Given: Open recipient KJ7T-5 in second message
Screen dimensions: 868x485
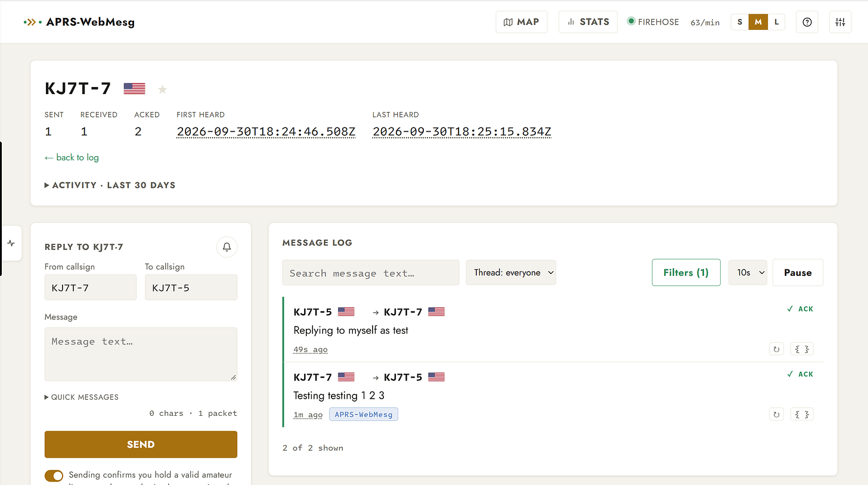Looking at the screenshot, I should coord(403,377).
